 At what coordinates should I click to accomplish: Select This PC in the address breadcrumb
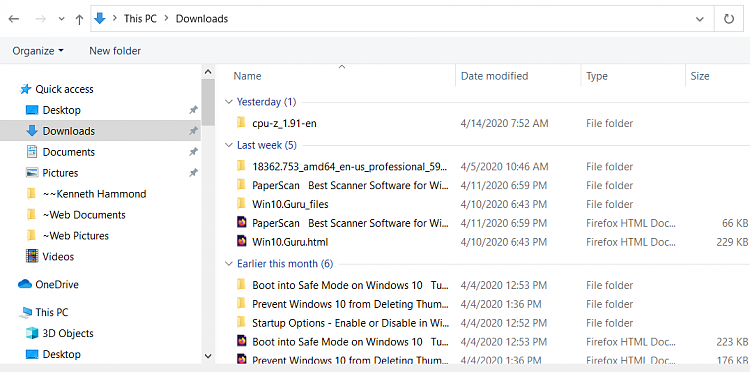click(140, 19)
